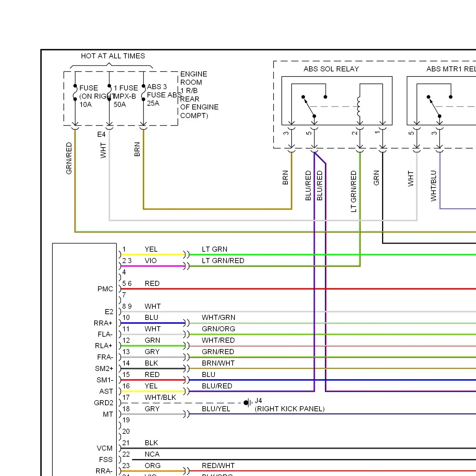Click "GRY" label on pin 18 row
This screenshot has width=476, height=476.
pyautogui.click(x=152, y=409)
